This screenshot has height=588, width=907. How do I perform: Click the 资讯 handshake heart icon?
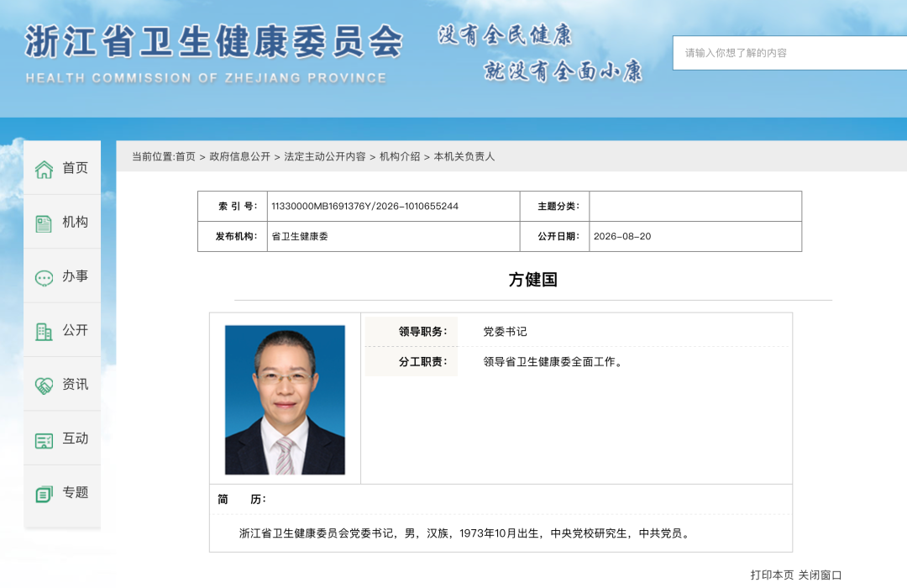(44, 386)
